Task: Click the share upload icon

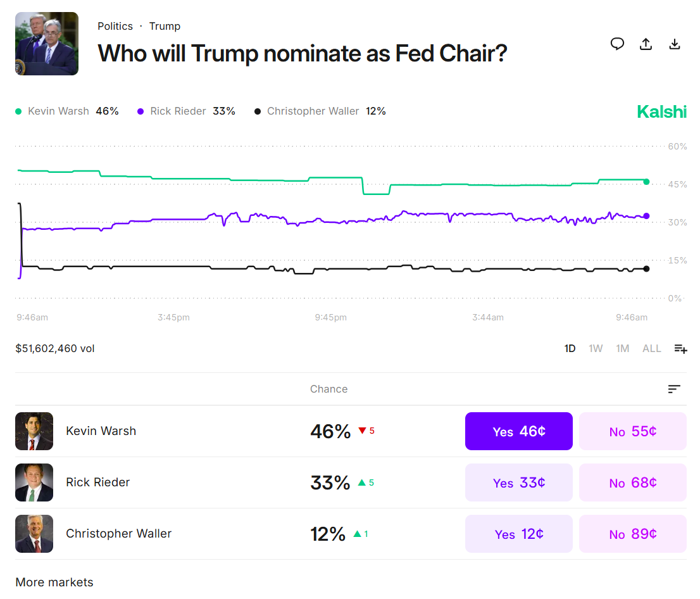Action: [x=646, y=44]
